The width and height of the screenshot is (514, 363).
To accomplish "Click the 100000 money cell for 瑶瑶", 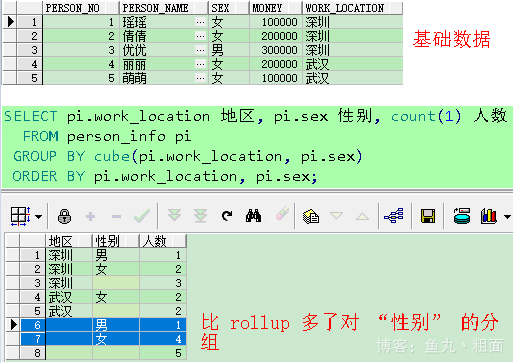I will [x=276, y=22].
